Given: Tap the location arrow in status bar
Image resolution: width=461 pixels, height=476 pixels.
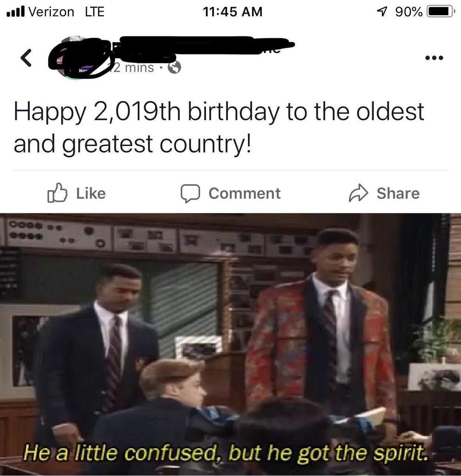Looking at the screenshot, I should (x=382, y=12).
